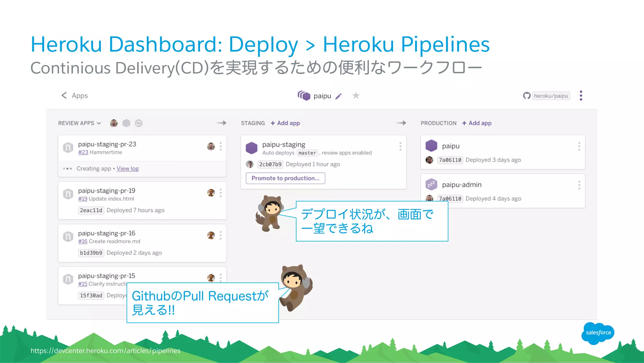Open the options menu for paipu-staging
This screenshot has height=363, width=644.
[400, 146]
